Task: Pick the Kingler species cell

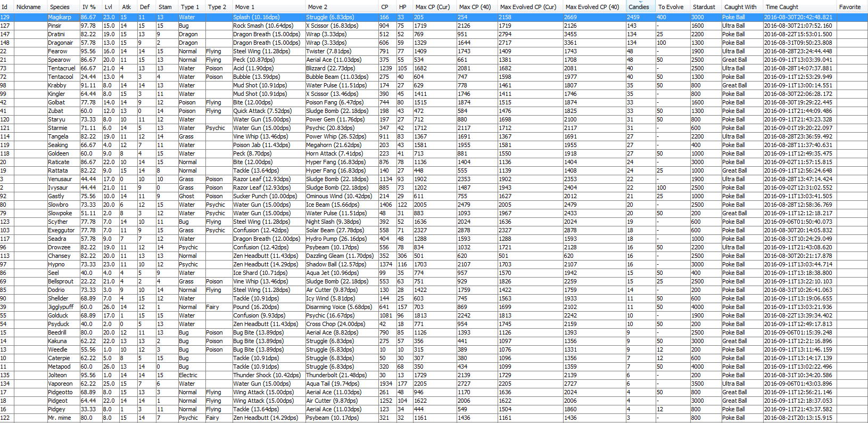Action: (x=63, y=94)
